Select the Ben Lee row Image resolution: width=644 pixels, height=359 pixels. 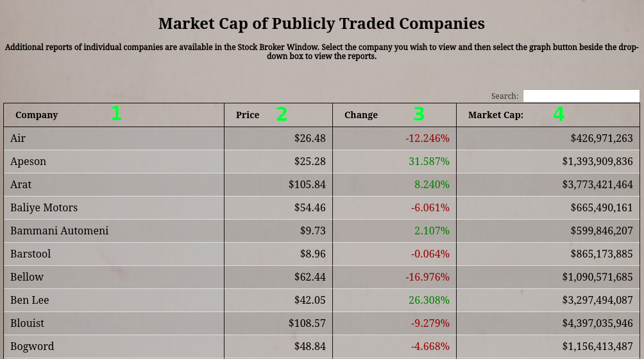coord(30,300)
